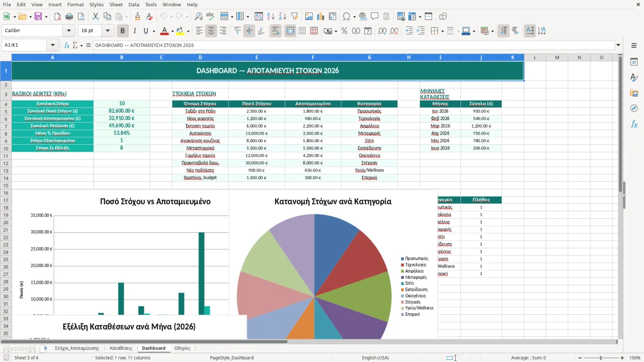Open the Function Wizard
The image size is (644, 362).
coord(67,45)
